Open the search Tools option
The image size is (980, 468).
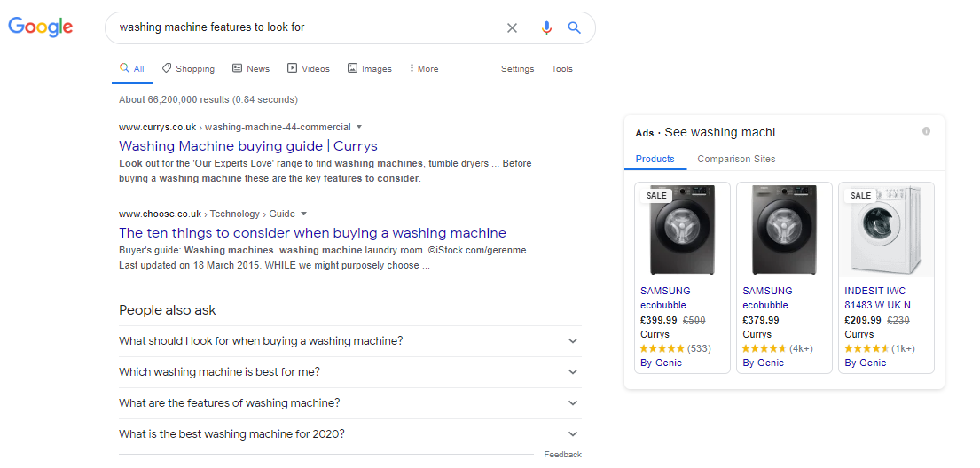click(562, 69)
